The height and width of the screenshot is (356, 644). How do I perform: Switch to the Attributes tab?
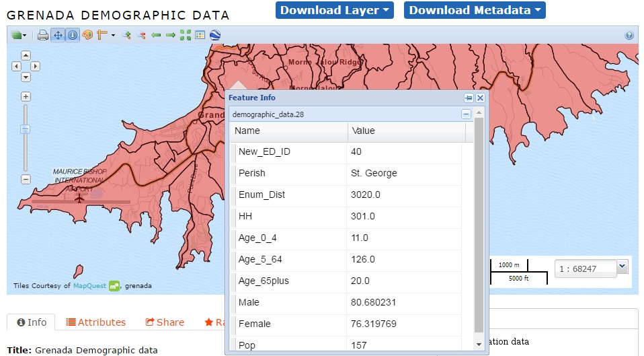pos(95,322)
